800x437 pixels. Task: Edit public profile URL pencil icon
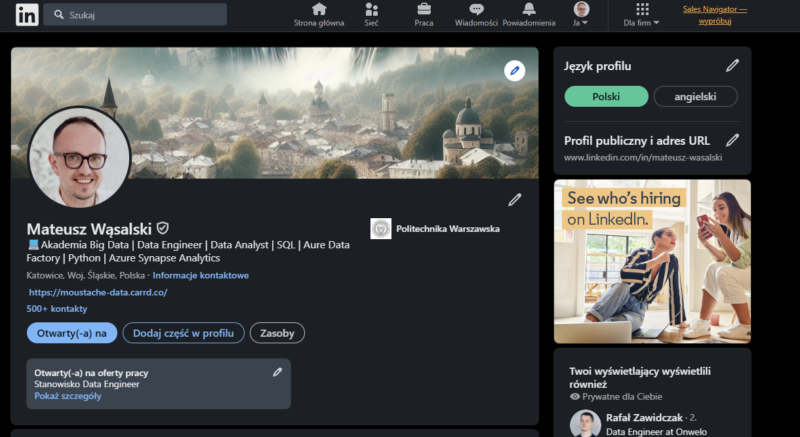point(732,140)
